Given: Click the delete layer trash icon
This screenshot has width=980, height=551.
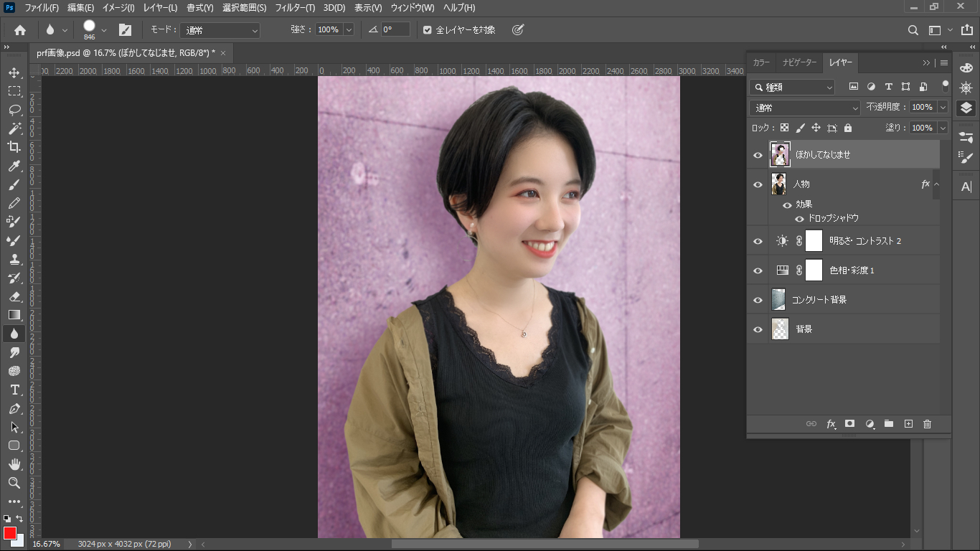Looking at the screenshot, I should [x=927, y=424].
